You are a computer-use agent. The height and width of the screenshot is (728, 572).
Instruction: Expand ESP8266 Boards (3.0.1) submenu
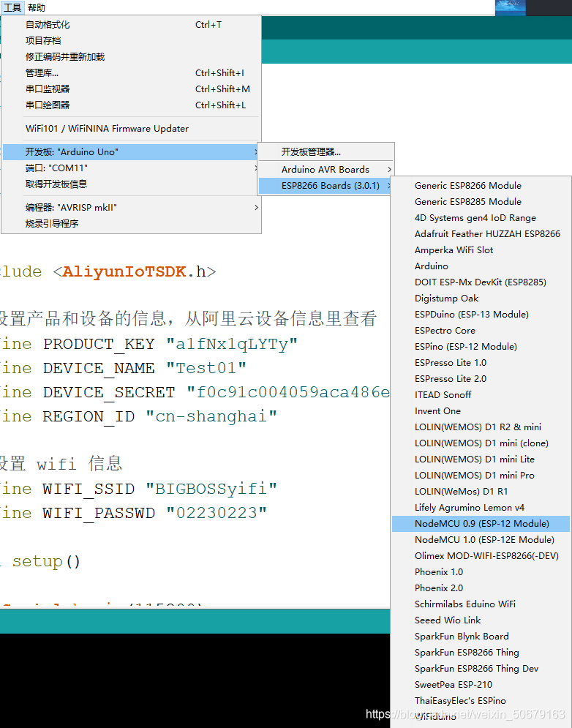326,186
